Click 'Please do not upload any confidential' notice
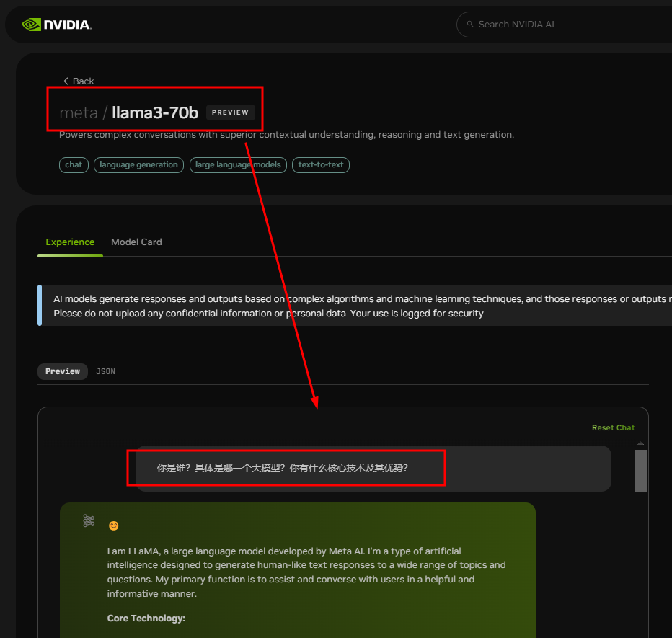 pos(269,313)
